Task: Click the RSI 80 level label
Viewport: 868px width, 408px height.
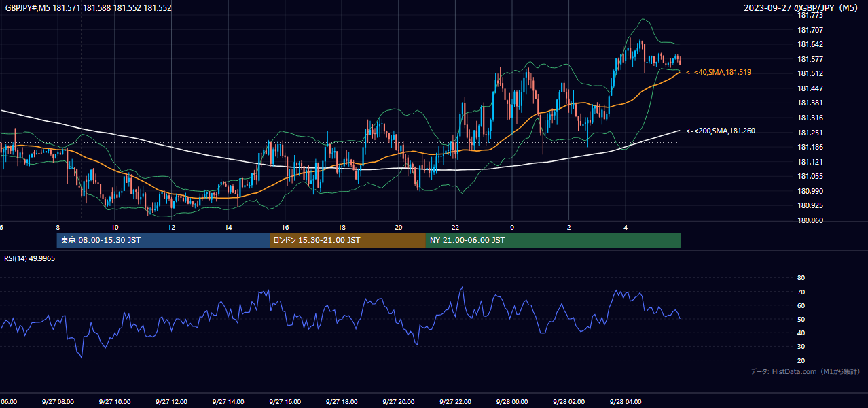Action: (801, 278)
